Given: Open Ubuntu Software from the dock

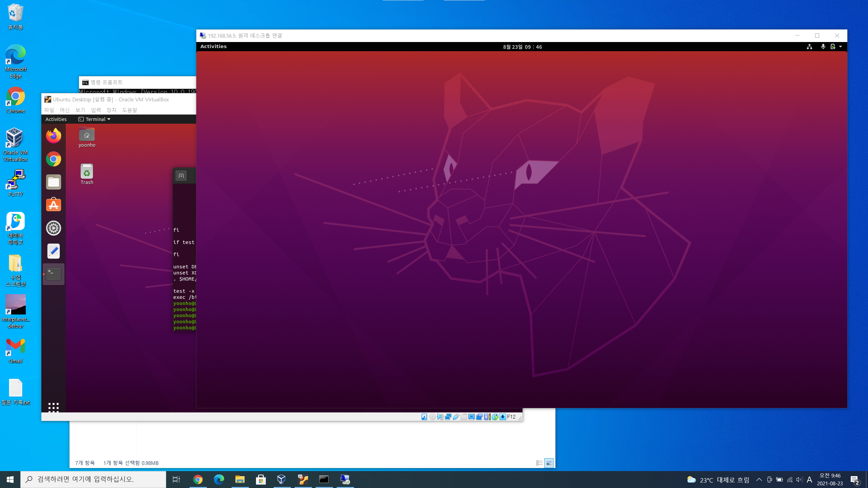Looking at the screenshot, I should [54, 205].
